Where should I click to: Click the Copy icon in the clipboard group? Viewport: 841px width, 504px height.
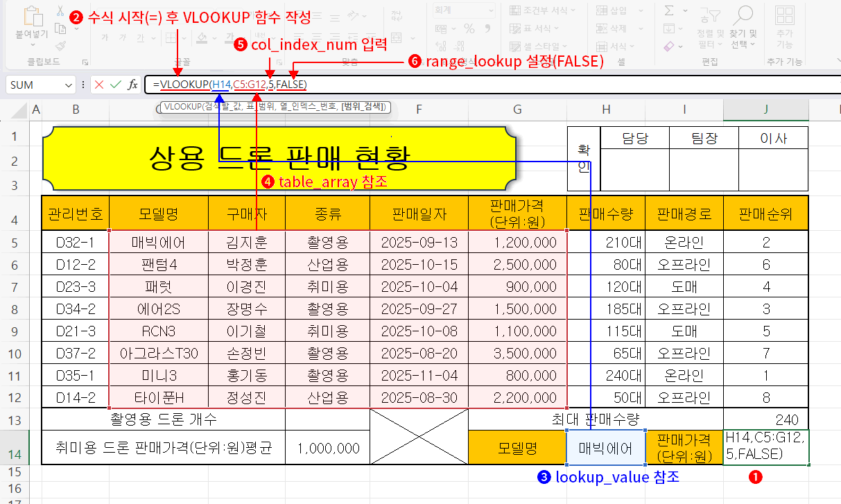[x=61, y=28]
